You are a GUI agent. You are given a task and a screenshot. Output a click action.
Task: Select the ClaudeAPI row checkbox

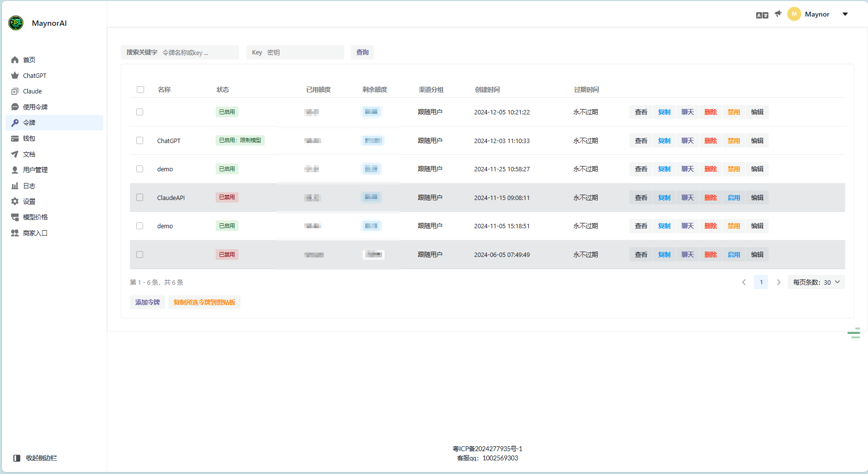click(x=140, y=198)
